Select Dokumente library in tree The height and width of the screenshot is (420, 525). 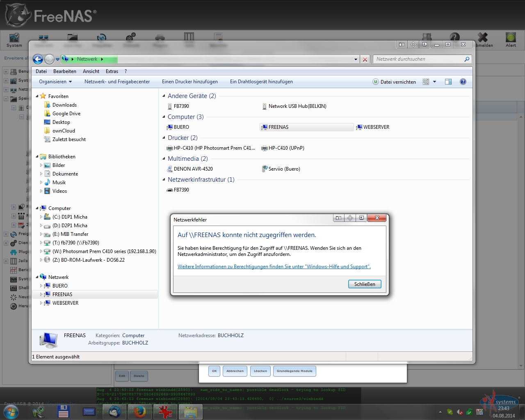[61, 174]
